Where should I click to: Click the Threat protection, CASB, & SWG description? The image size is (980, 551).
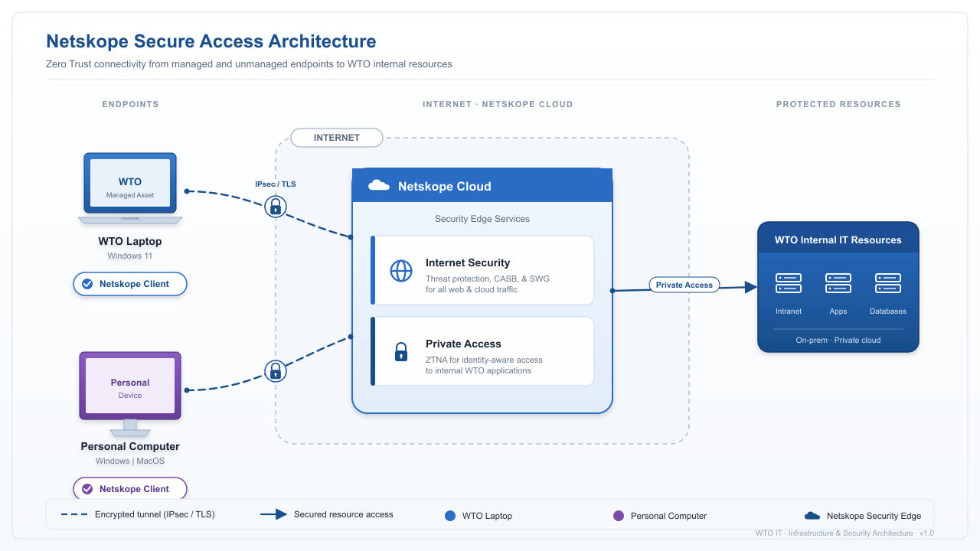click(x=488, y=284)
